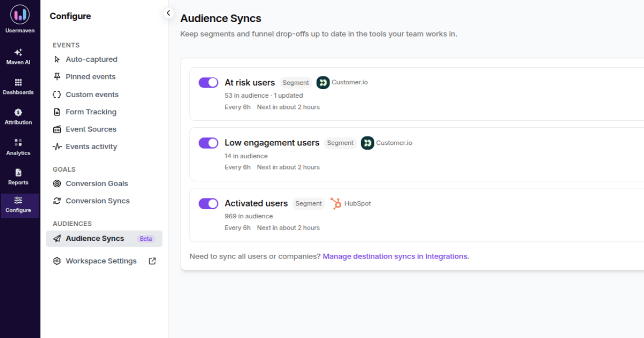Click '14 in audience' text
644x338 pixels.
pyautogui.click(x=246, y=156)
